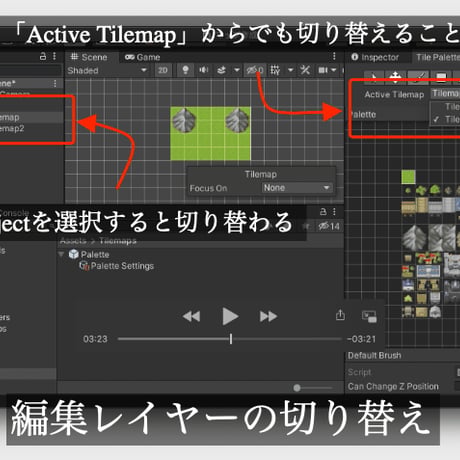Toggle hidden objects visibility in Scene toolbar
The image size is (460, 460).
tap(255, 70)
